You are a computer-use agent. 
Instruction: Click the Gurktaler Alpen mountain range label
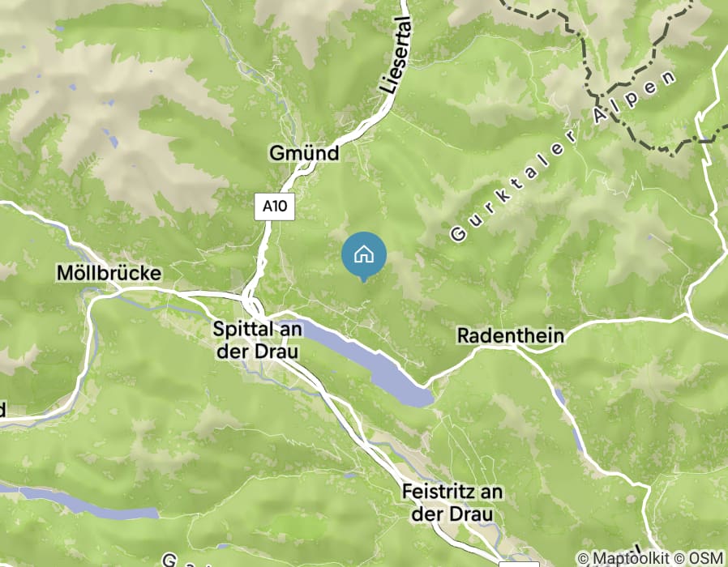pyautogui.click(x=563, y=156)
